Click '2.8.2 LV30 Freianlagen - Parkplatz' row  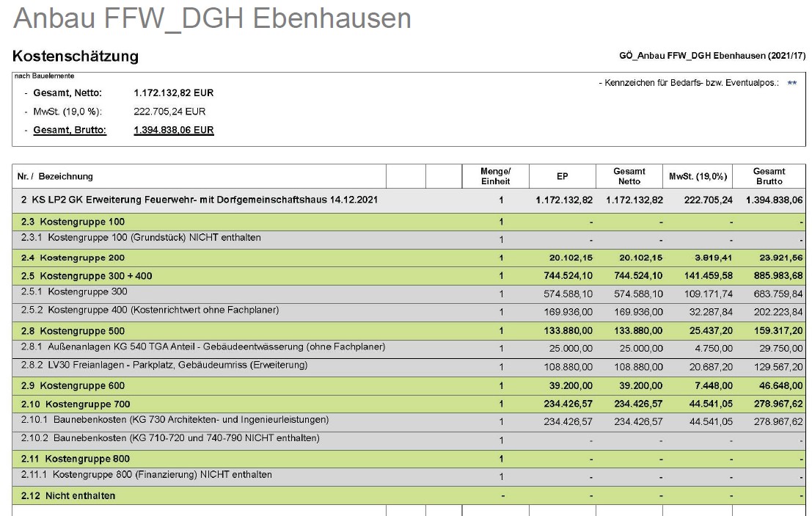[409, 367]
